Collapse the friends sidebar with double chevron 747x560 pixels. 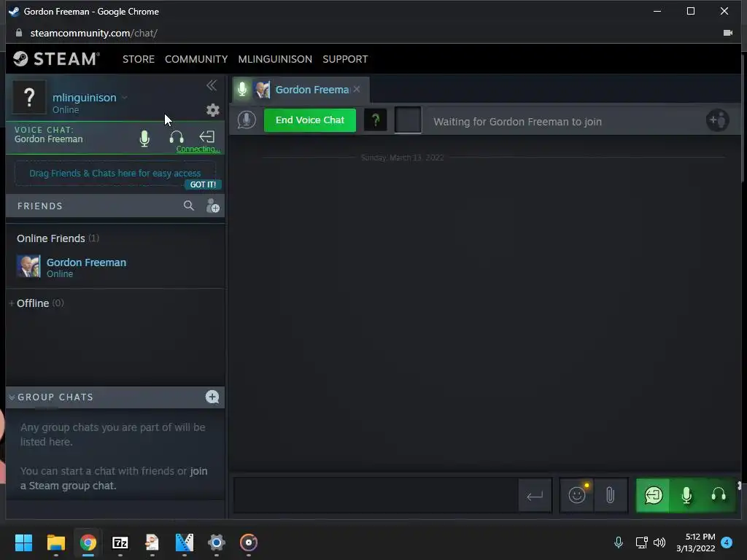(212, 86)
